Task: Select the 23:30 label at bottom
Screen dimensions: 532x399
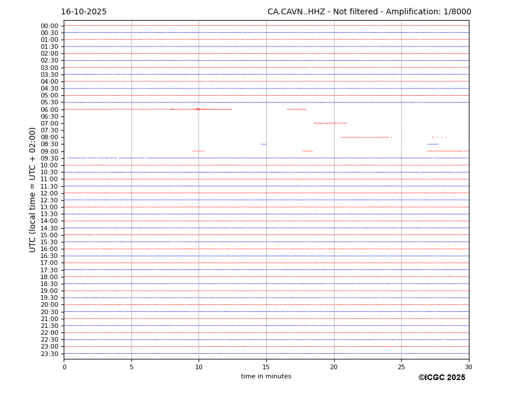Action: pos(49,354)
